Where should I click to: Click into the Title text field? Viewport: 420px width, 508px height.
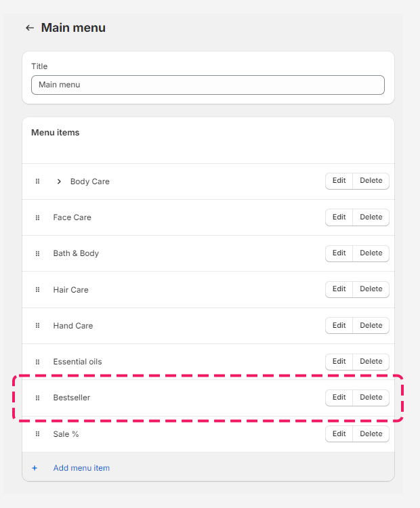point(207,85)
